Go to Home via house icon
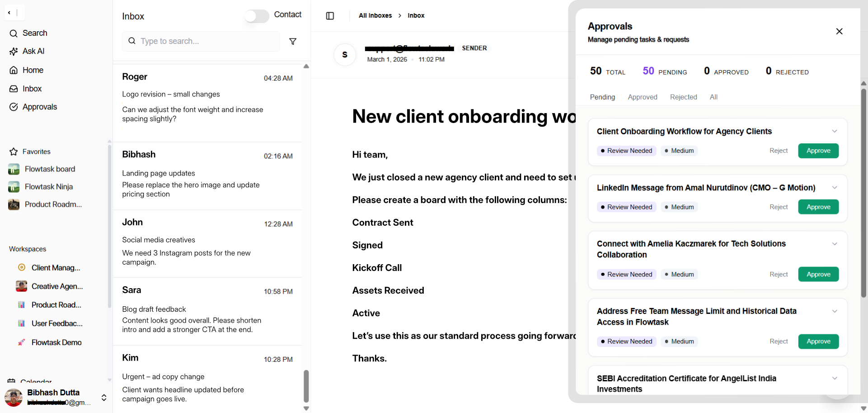Image resolution: width=868 pixels, height=413 pixels. [14, 70]
